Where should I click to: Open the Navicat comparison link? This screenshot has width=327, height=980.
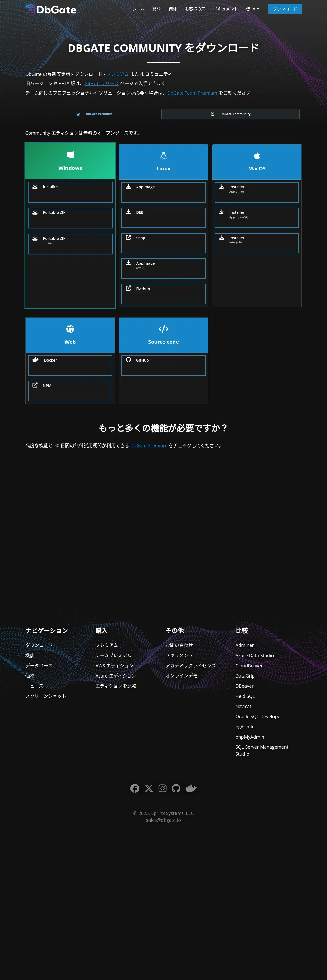(243, 707)
